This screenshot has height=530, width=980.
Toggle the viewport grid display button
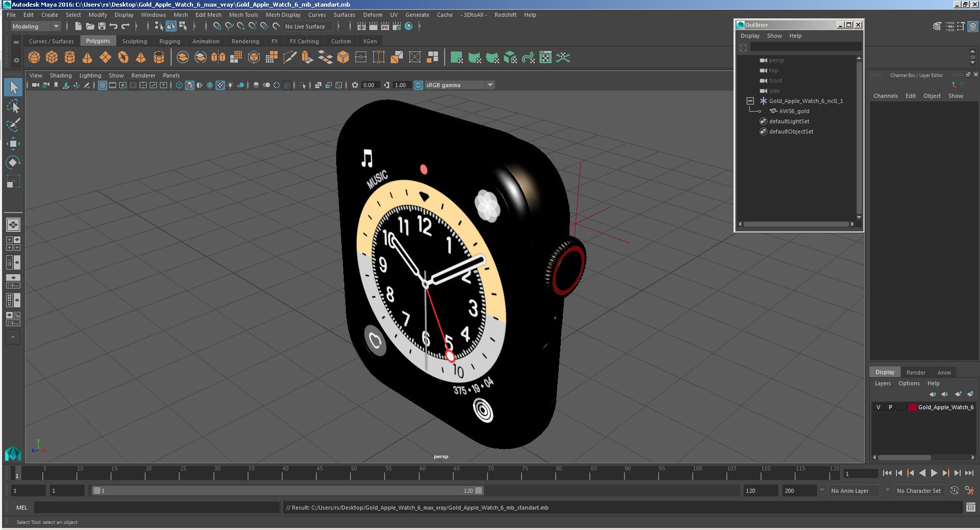point(102,85)
